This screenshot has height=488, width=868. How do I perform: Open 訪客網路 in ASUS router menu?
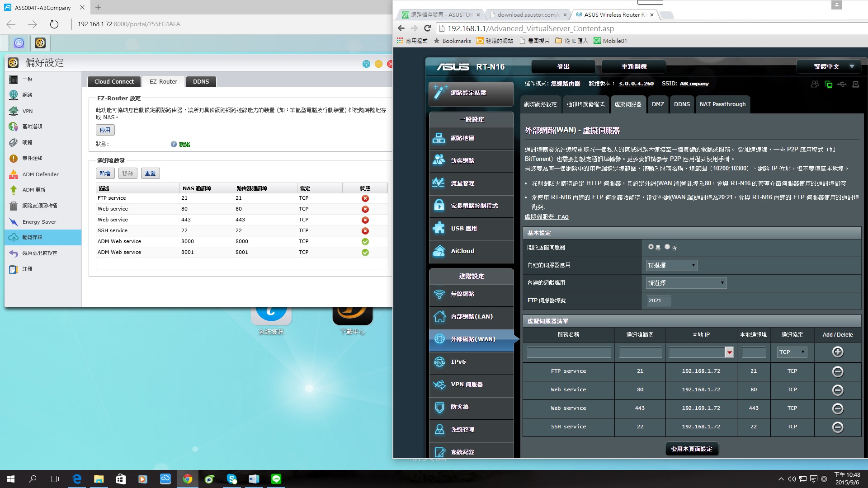pyautogui.click(x=471, y=161)
